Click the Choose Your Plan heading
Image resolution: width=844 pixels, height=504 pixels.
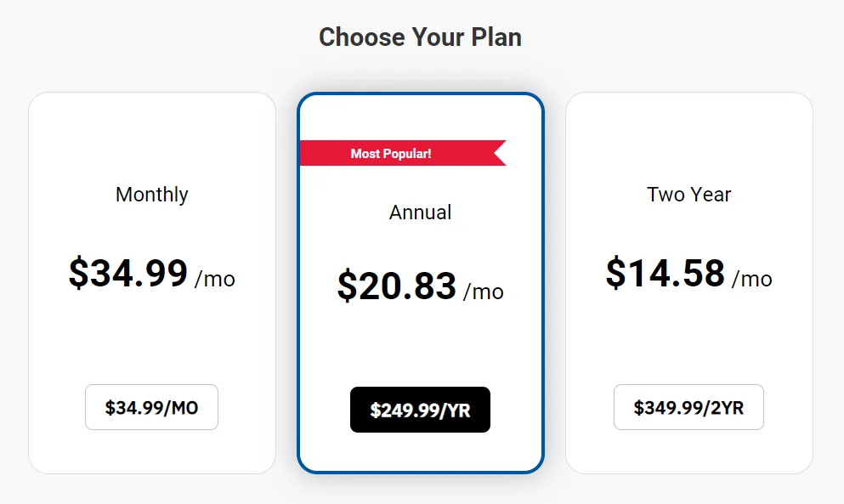pyautogui.click(x=420, y=37)
